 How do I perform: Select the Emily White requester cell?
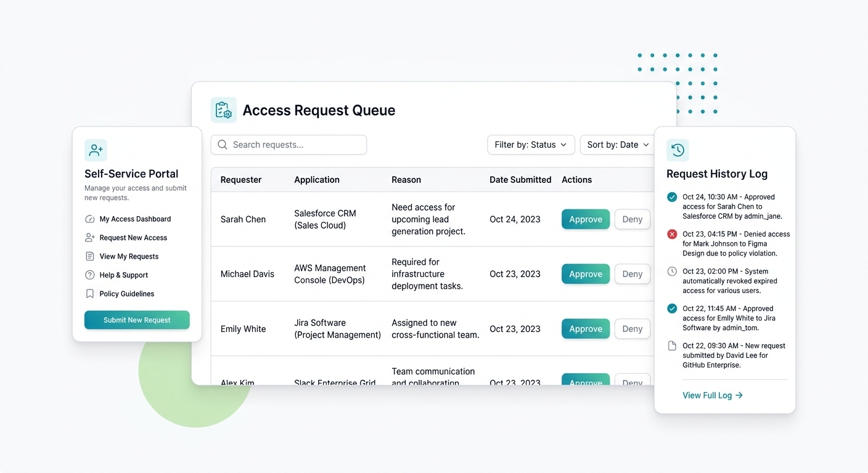click(x=243, y=329)
